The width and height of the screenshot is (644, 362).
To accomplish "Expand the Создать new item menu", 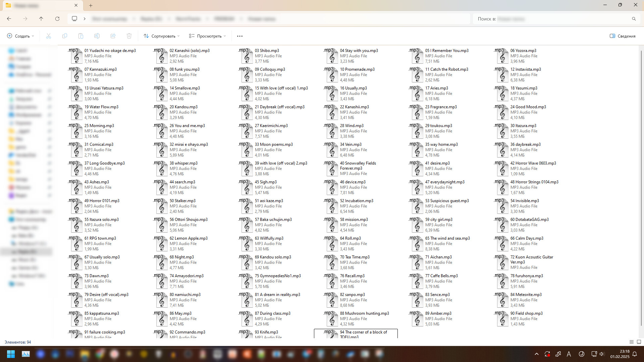I will (x=21, y=36).
